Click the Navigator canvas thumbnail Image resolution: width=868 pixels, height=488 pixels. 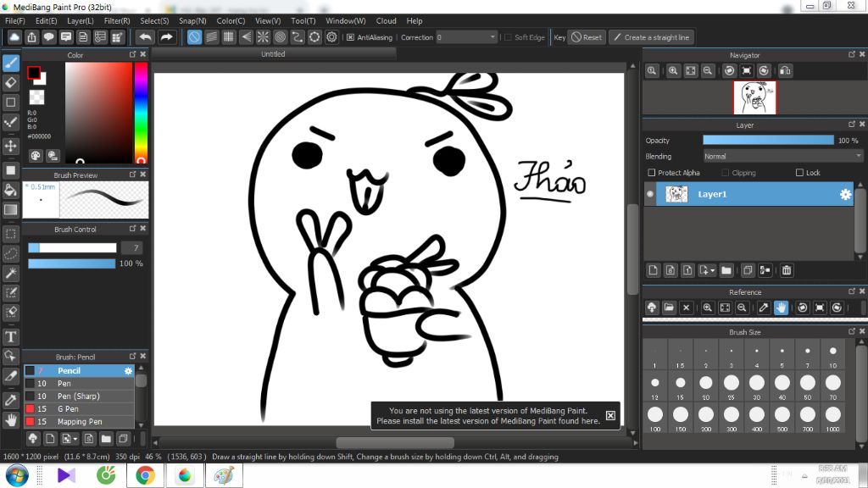tap(755, 97)
